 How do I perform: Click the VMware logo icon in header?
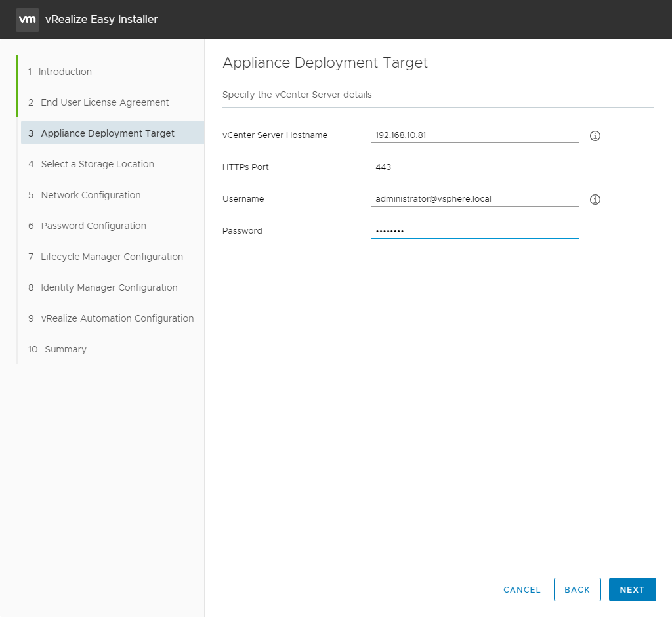tap(28, 19)
